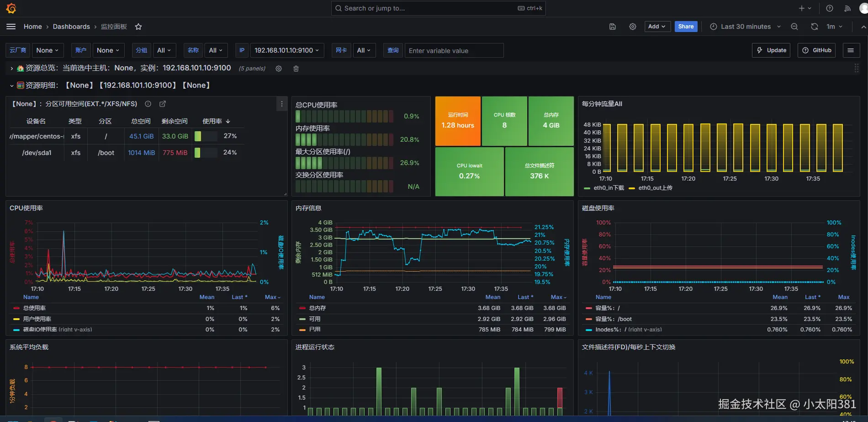Open the 资源总览 row settings gear

(x=279, y=69)
